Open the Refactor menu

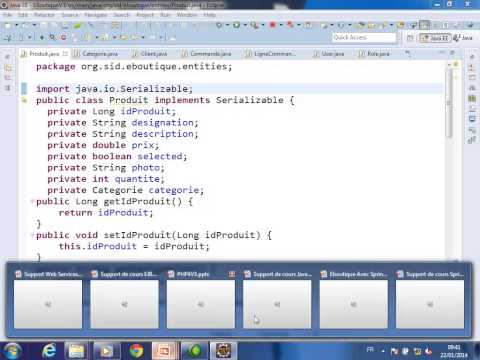pyautogui.click(x=44, y=15)
